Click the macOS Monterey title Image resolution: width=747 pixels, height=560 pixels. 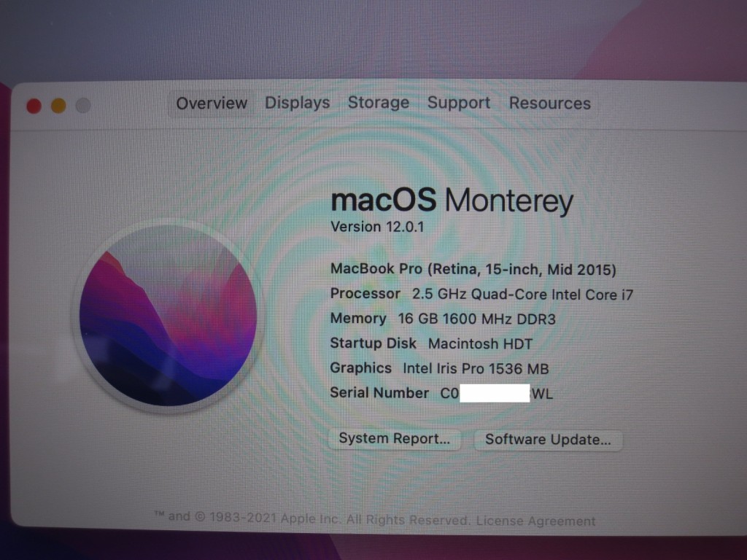[x=452, y=201]
